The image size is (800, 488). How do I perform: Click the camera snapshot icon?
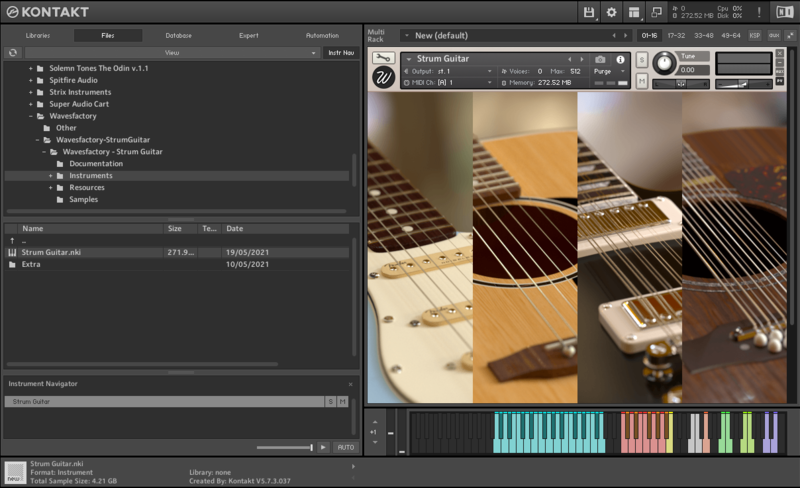point(600,59)
